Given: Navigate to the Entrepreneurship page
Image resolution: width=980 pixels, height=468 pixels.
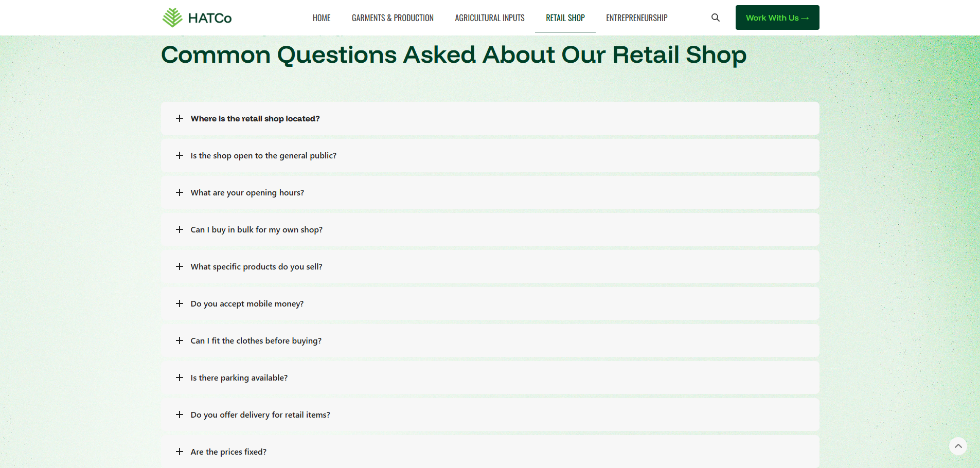Looking at the screenshot, I should point(636,18).
